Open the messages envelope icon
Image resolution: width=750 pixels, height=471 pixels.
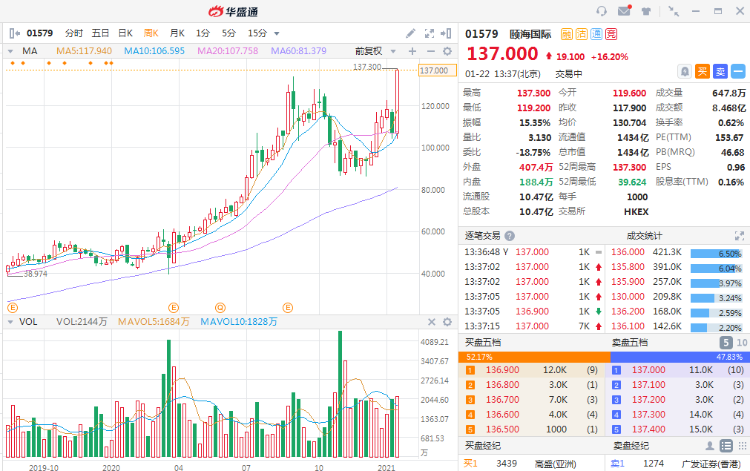click(624, 11)
